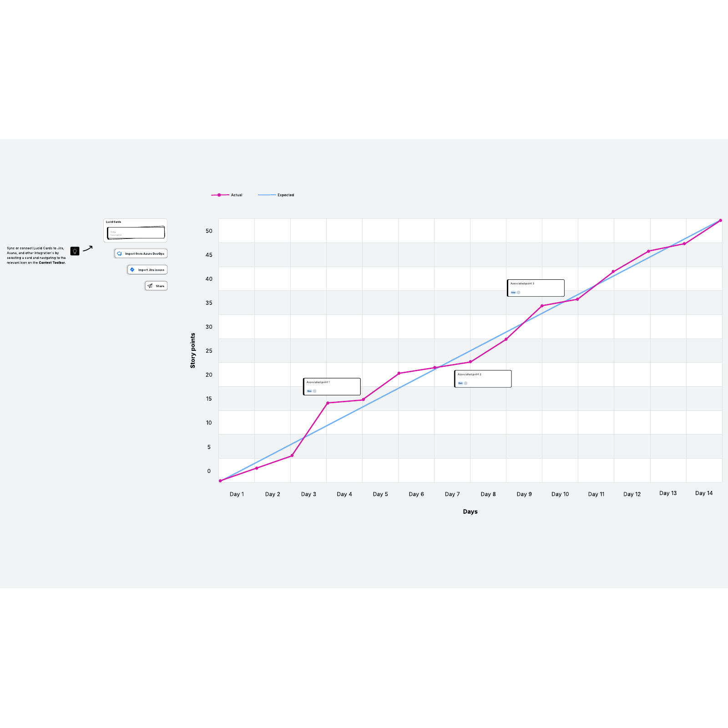Screen dimensions: 728x728
Task: Open the New status tag on Associated point 3
Action: click(513, 293)
